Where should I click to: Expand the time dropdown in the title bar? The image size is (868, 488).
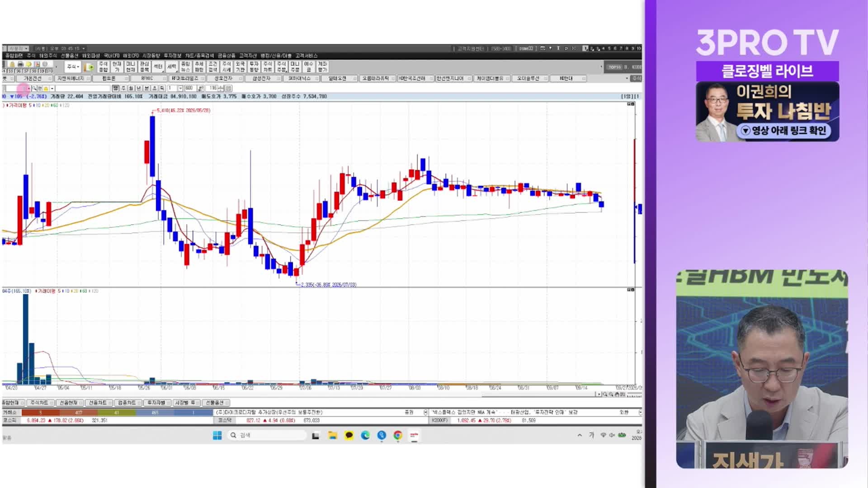(x=84, y=48)
